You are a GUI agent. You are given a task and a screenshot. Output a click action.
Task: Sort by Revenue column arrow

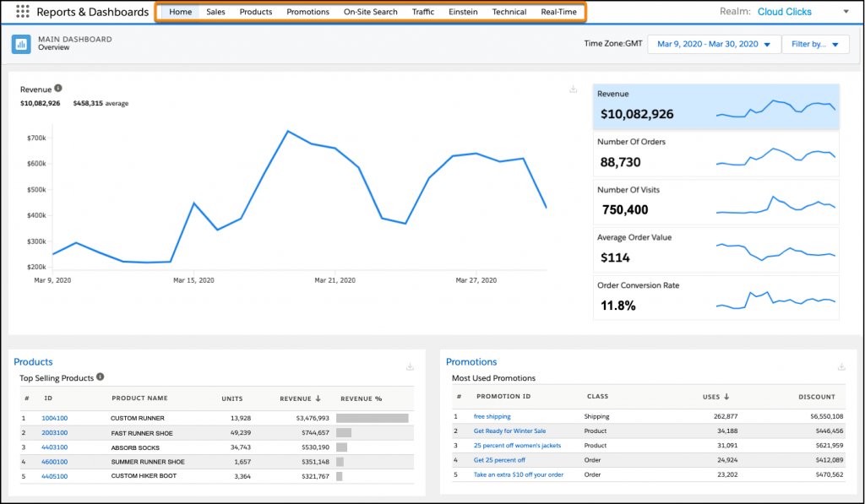tap(318, 398)
